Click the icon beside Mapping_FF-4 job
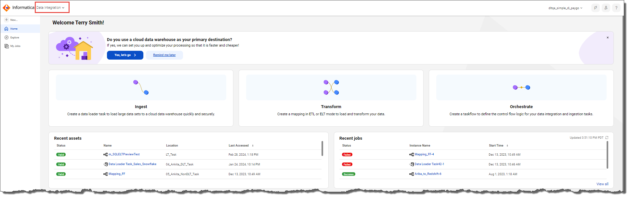 coord(412,154)
